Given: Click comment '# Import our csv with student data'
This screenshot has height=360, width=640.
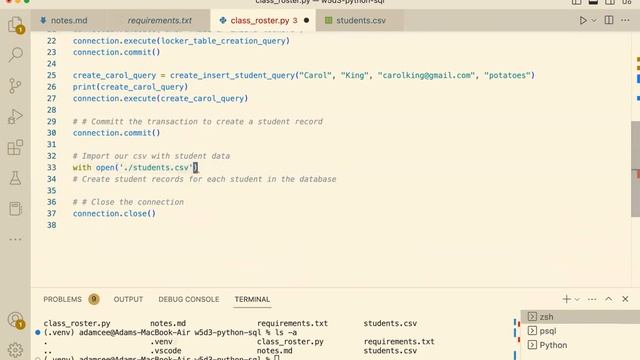Looking at the screenshot, I should tap(151, 156).
